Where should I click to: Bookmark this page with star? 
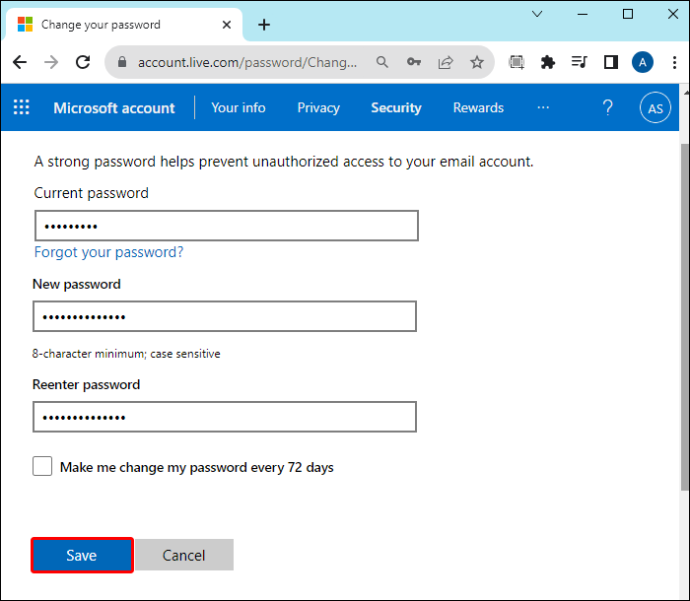pyautogui.click(x=477, y=62)
